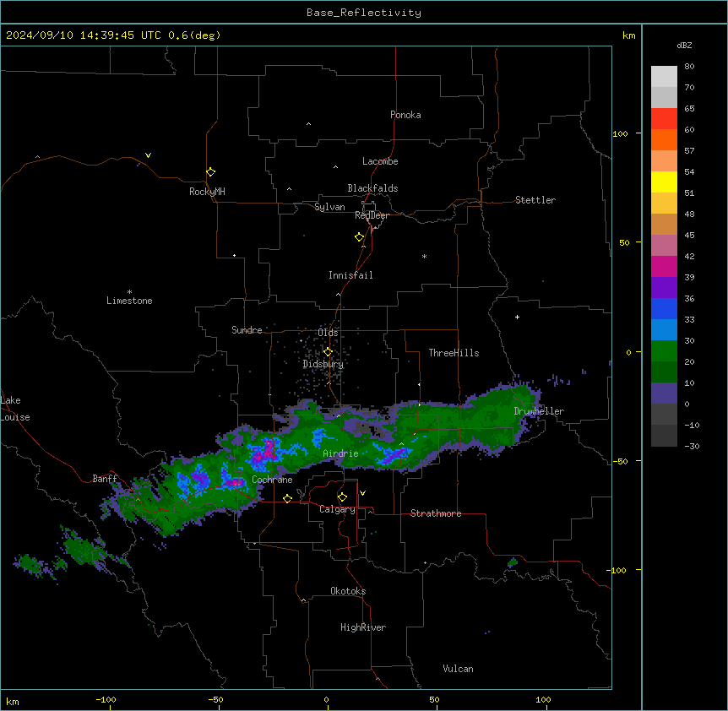Click the Drumheller town label
Screen dimensions: 728x711
point(539,411)
